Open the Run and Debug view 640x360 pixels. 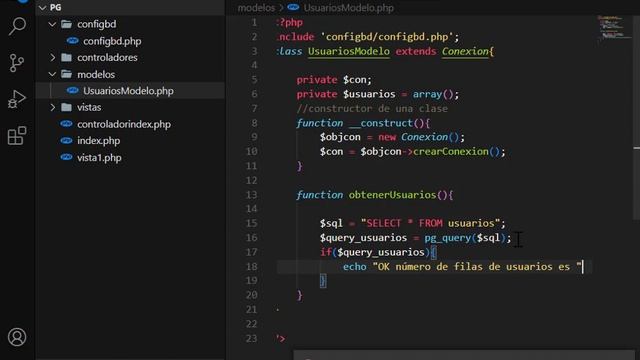[17, 99]
